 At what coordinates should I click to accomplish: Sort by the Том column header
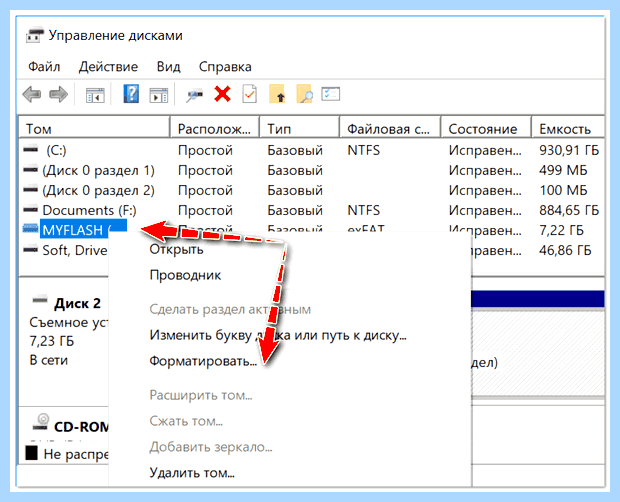coord(94,128)
